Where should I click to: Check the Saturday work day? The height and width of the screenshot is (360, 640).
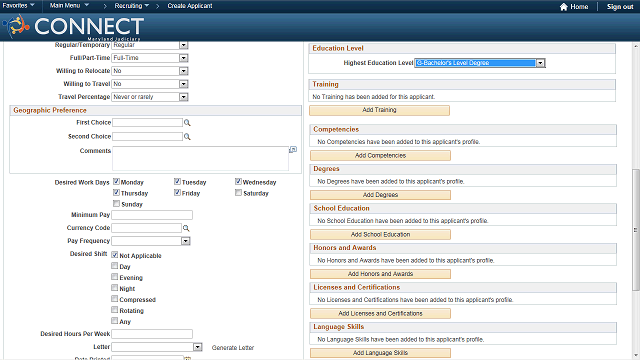(x=238, y=193)
